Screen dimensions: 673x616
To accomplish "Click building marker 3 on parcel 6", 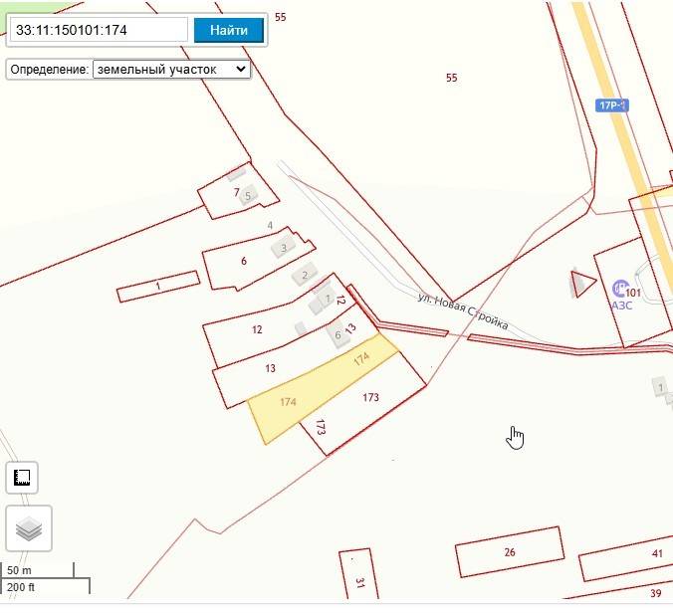I will pos(285,248).
